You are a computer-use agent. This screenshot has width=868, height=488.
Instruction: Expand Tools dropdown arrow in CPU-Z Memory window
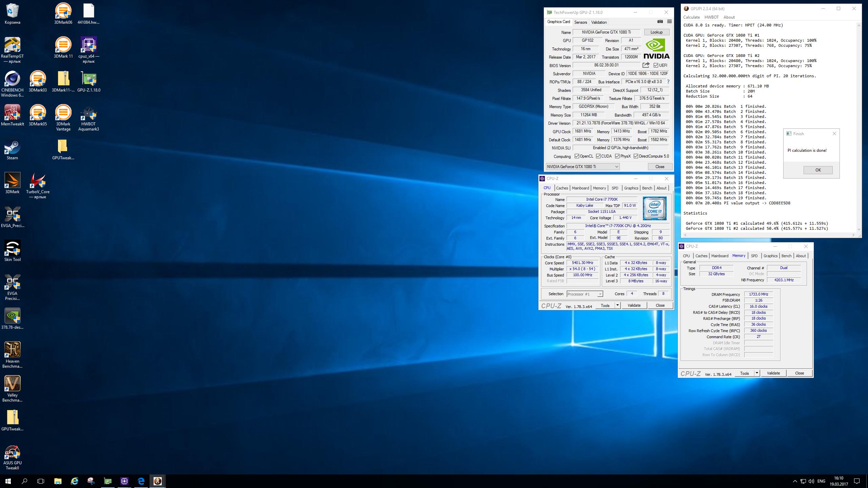756,373
